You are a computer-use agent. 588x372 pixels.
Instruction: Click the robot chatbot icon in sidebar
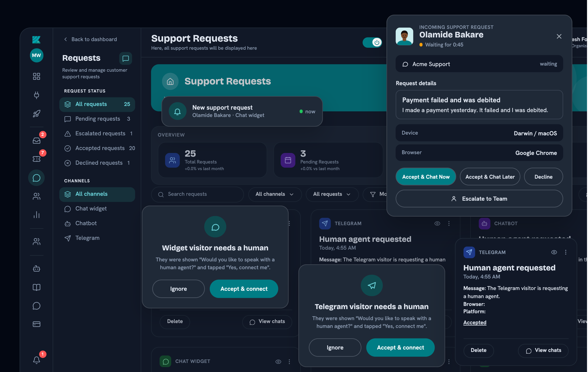coord(36,269)
